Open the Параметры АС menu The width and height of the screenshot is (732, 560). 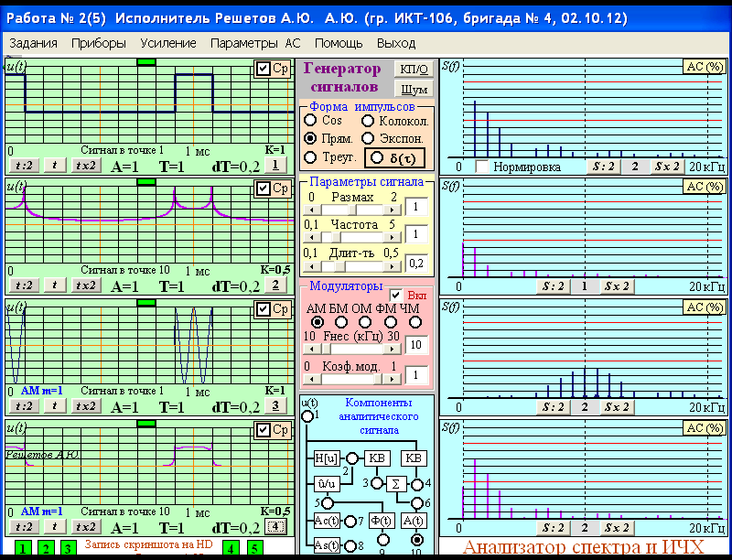coord(255,43)
